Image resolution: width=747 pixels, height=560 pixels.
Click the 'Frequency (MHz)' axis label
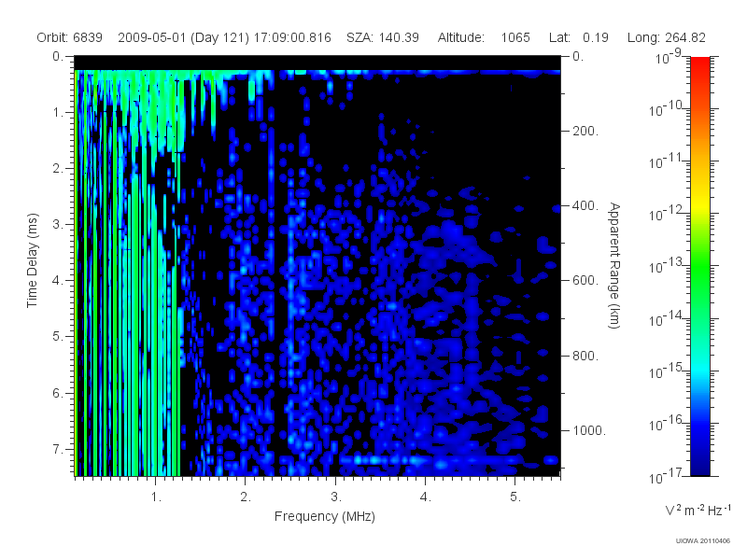coord(325,517)
